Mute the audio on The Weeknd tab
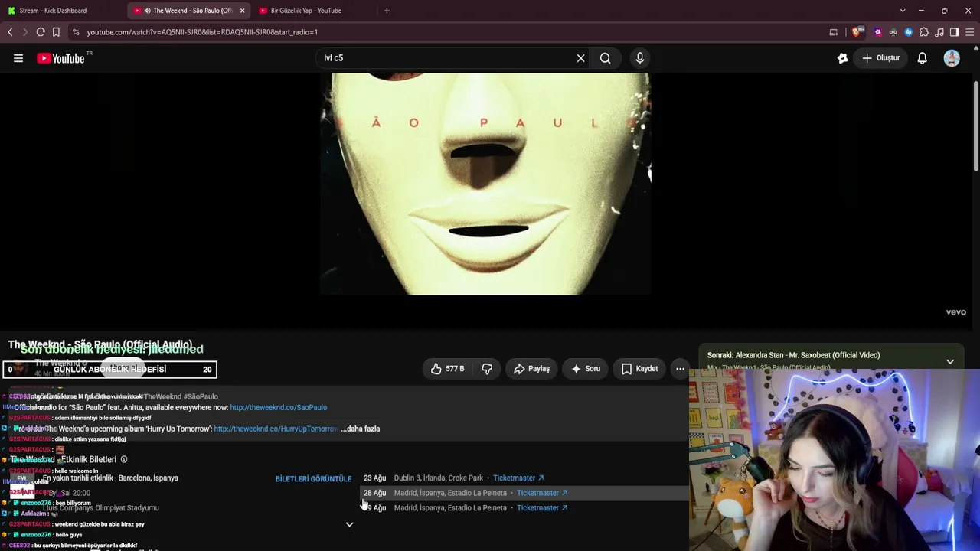 coord(147,11)
